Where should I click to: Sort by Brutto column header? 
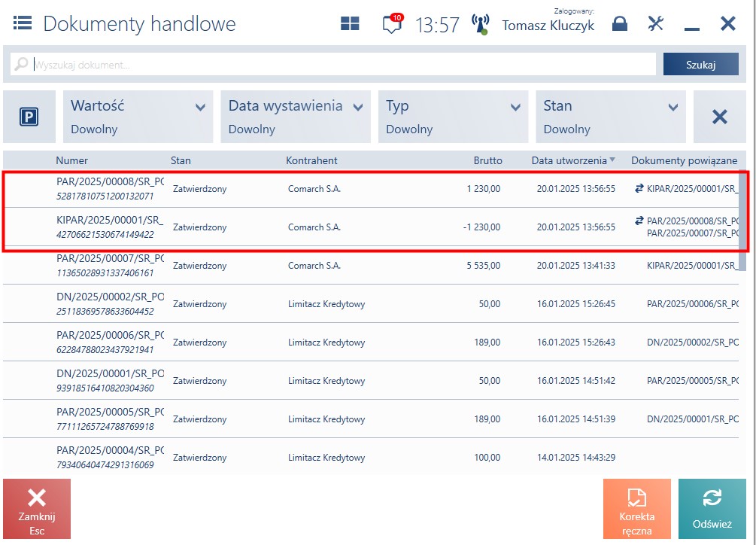click(487, 160)
